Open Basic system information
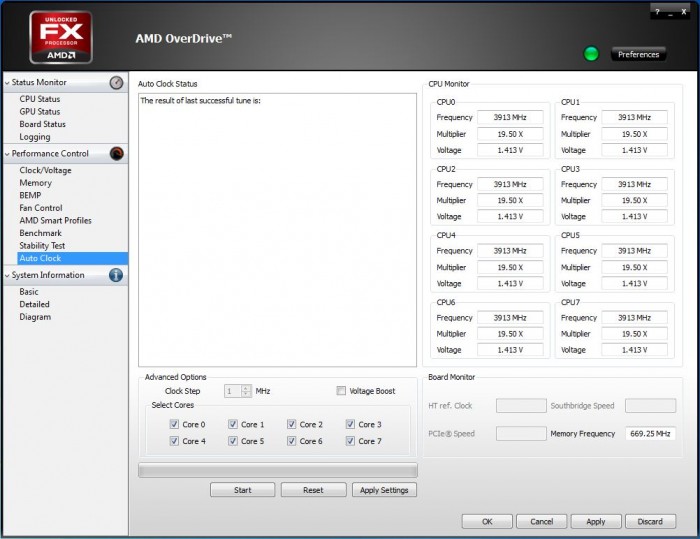 point(29,292)
